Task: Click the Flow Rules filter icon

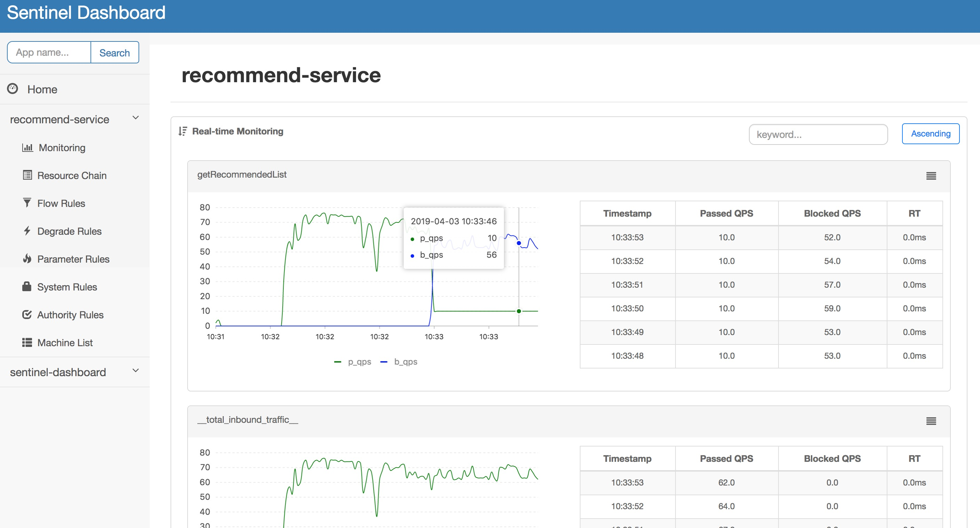Action: [x=27, y=202]
